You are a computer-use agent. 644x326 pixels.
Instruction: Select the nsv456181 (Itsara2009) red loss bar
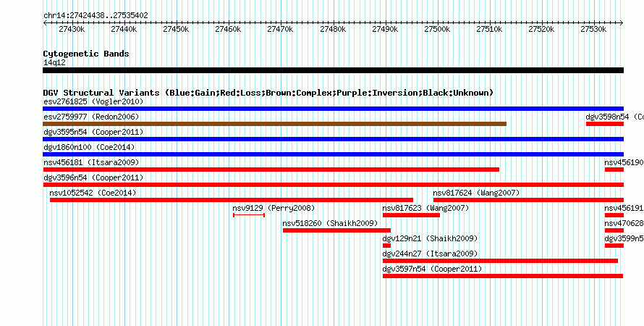271,170
